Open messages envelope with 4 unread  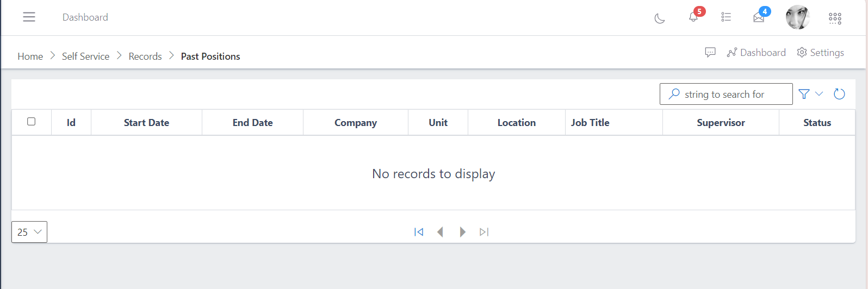[x=759, y=18]
